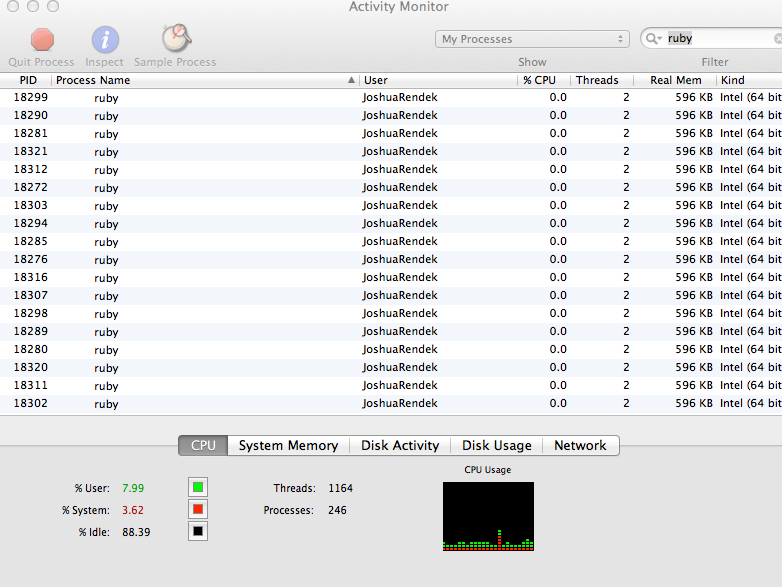Screen dimensions: 782x587
Task: Sort by % CPU column header
Action: point(544,80)
